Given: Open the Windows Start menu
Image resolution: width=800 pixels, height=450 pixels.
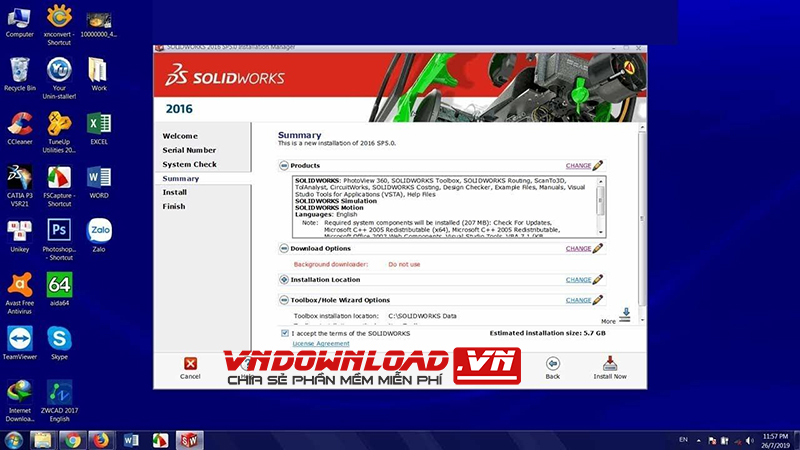Looking at the screenshot, I should (13, 440).
